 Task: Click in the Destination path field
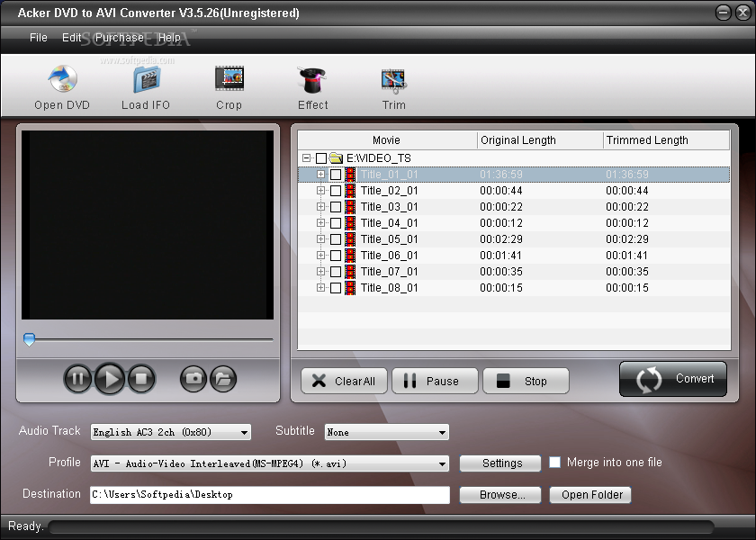click(x=270, y=495)
